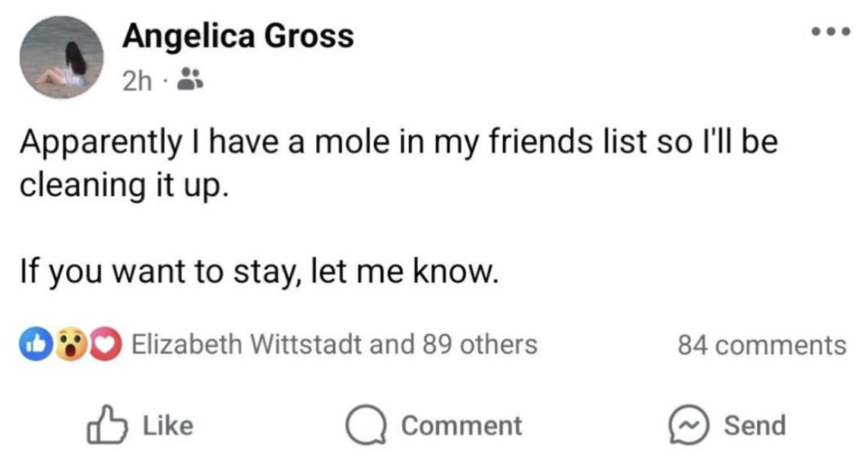Open the three-dot post options menu
This screenshot has width=868, height=456.
tap(829, 31)
